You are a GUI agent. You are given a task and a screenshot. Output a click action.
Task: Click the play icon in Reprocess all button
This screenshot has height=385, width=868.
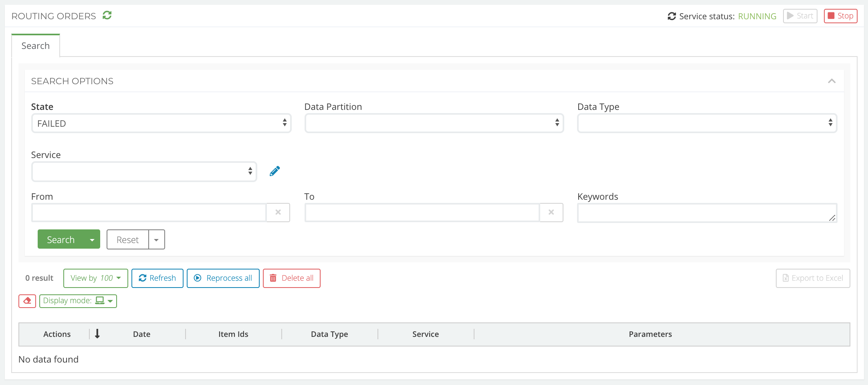(x=198, y=278)
